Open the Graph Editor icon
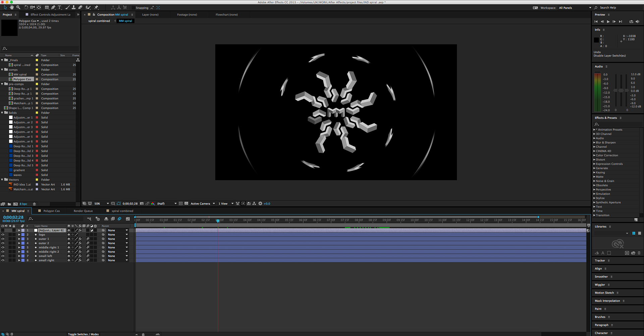This screenshot has height=336, width=644. pyautogui.click(x=128, y=219)
